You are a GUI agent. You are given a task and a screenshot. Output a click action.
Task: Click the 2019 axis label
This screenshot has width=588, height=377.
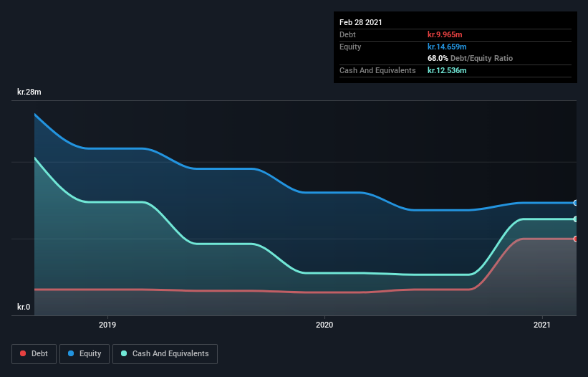pyautogui.click(x=107, y=325)
